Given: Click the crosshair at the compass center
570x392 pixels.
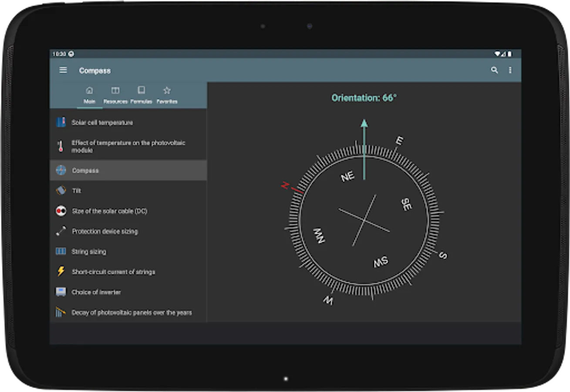Looking at the screenshot, I should [364, 220].
